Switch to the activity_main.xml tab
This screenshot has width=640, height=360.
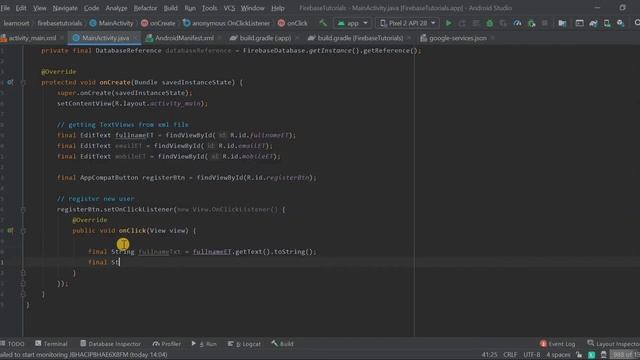(x=32, y=38)
